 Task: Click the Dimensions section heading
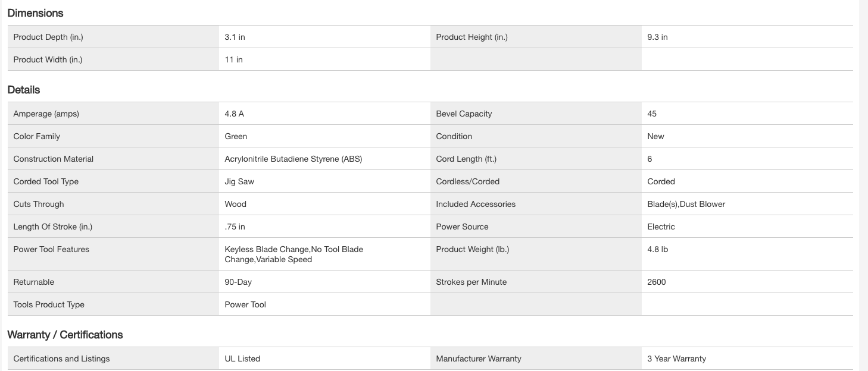point(35,13)
